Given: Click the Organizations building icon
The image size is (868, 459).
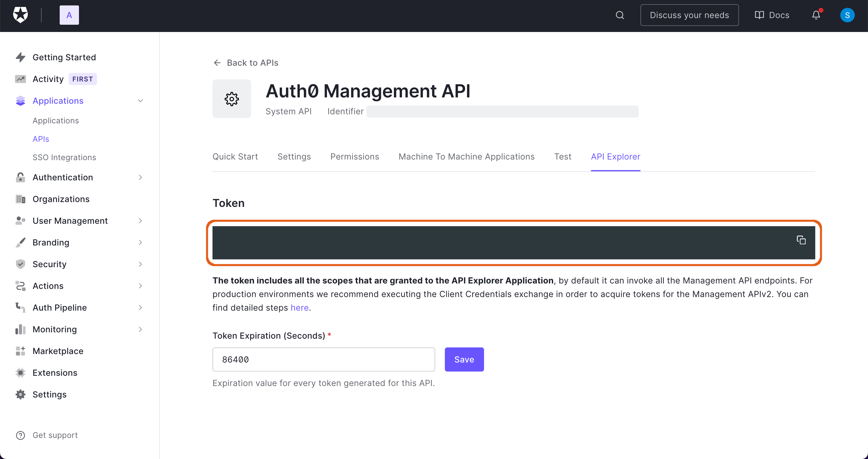Looking at the screenshot, I should [20, 199].
